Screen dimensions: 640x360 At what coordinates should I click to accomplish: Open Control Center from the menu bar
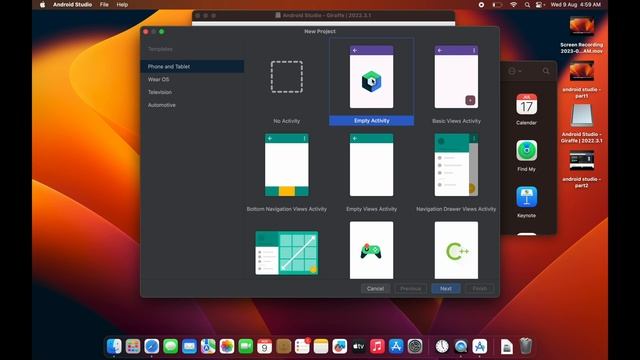pos(540,4)
